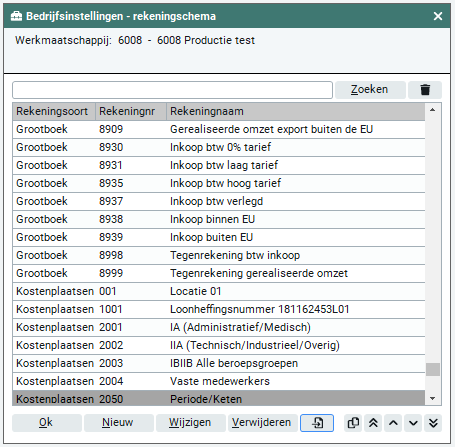Click the scrollbar up arrow
The height and width of the screenshot is (447, 455).
click(x=433, y=110)
